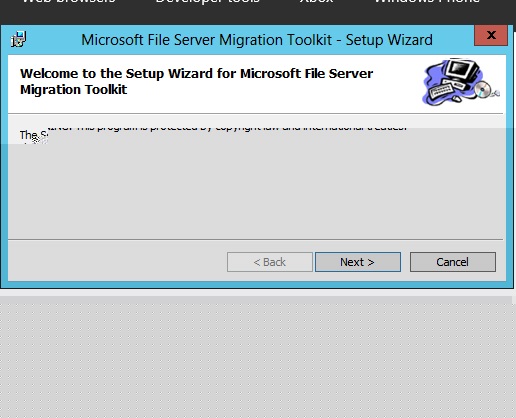
Task: Abort setup with the Cancel button
Action: coord(453,262)
